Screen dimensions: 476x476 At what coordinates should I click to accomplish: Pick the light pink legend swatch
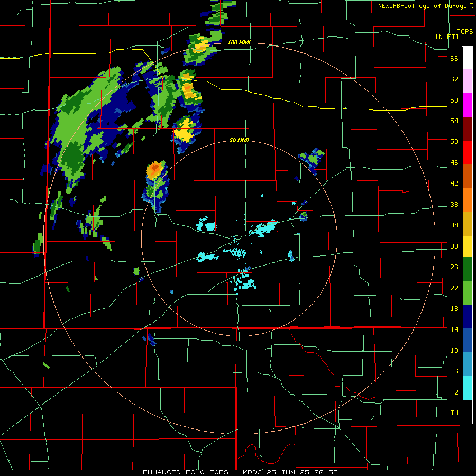467,81
